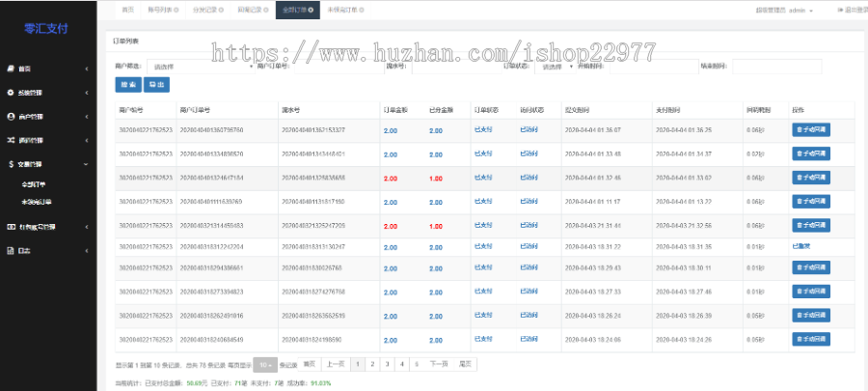868x391 pixels.
Task: Open the second submenu item under 交易管理
Action: (37, 202)
